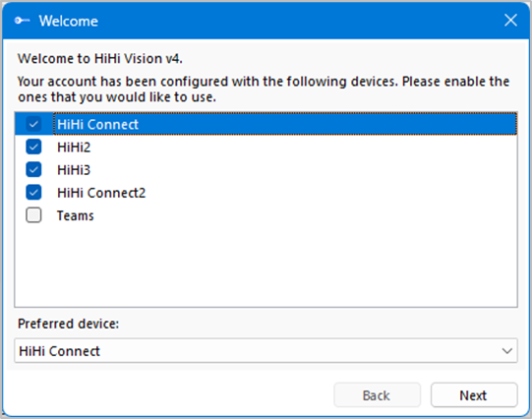The image size is (532, 419).
Task: Disable the HiHi3 device checkbox
Action: (33, 169)
